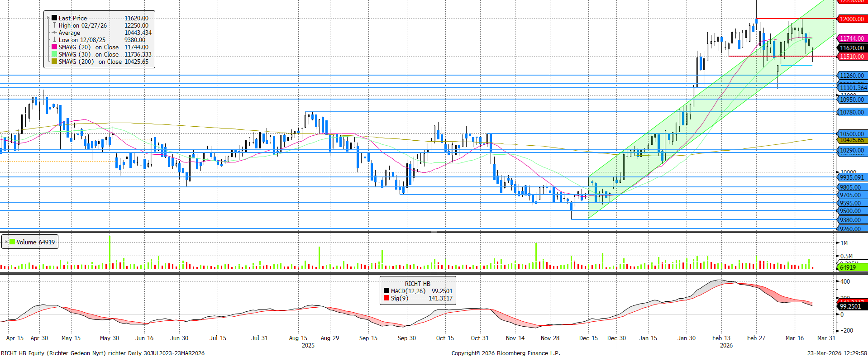Click the RICHT HB MACD legend title
Image resolution: width=868 pixels, height=357 pixels.
(x=417, y=284)
